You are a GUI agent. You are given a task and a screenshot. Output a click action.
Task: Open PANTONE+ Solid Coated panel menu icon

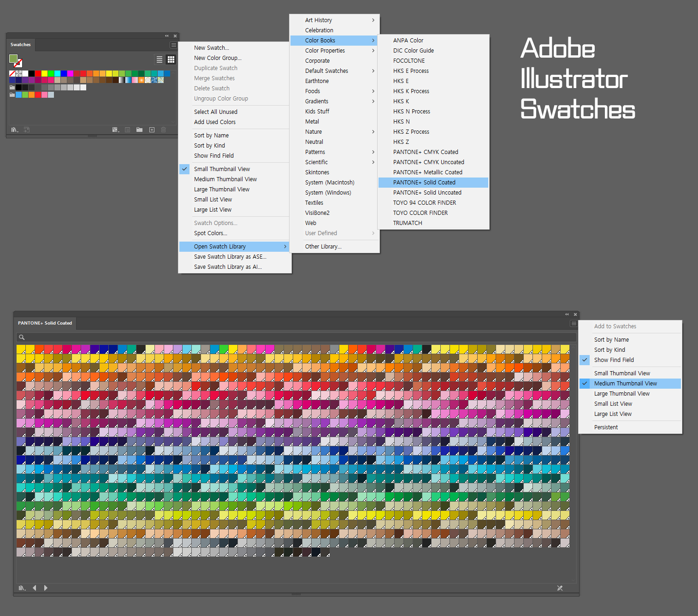[x=574, y=323]
